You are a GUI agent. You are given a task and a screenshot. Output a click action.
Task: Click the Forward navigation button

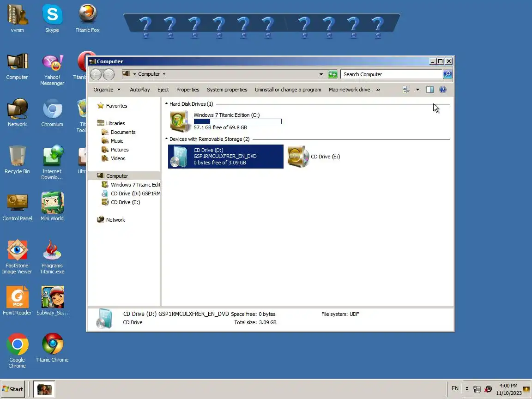click(x=109, y=74)
